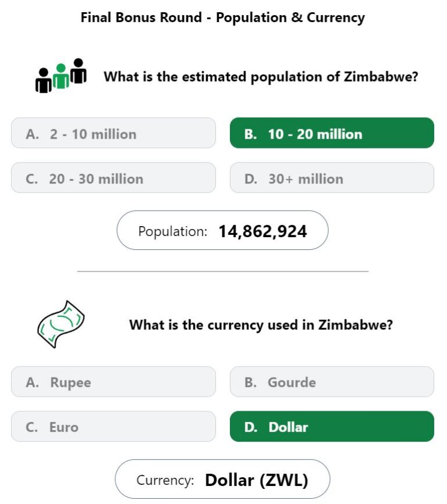Click the 'Currency:' label in result pill
The height and width of the screenshot is (504, 447).
tap(165, 480)
